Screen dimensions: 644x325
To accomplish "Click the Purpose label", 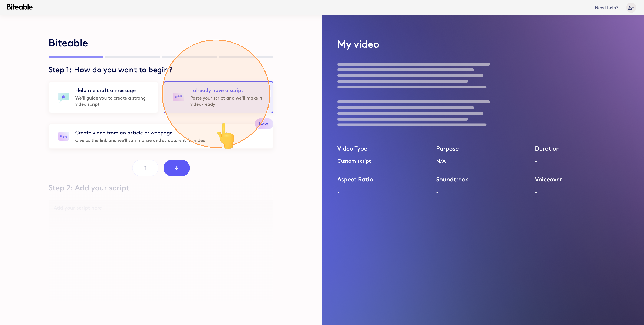I will 447,149.
